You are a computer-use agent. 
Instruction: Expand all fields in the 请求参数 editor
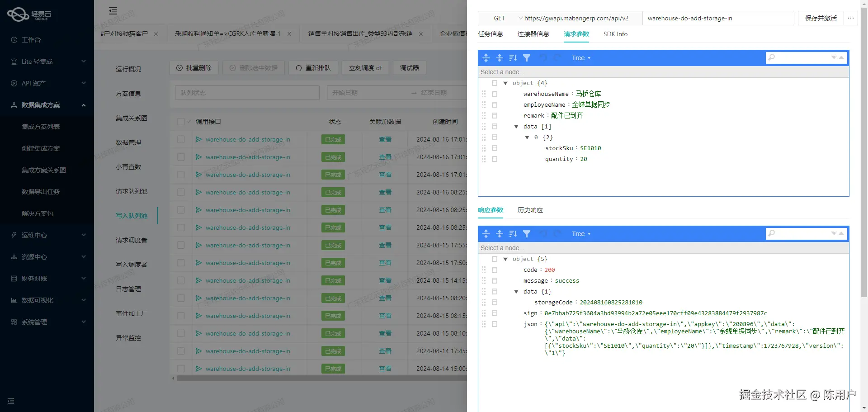pos(486,58)
